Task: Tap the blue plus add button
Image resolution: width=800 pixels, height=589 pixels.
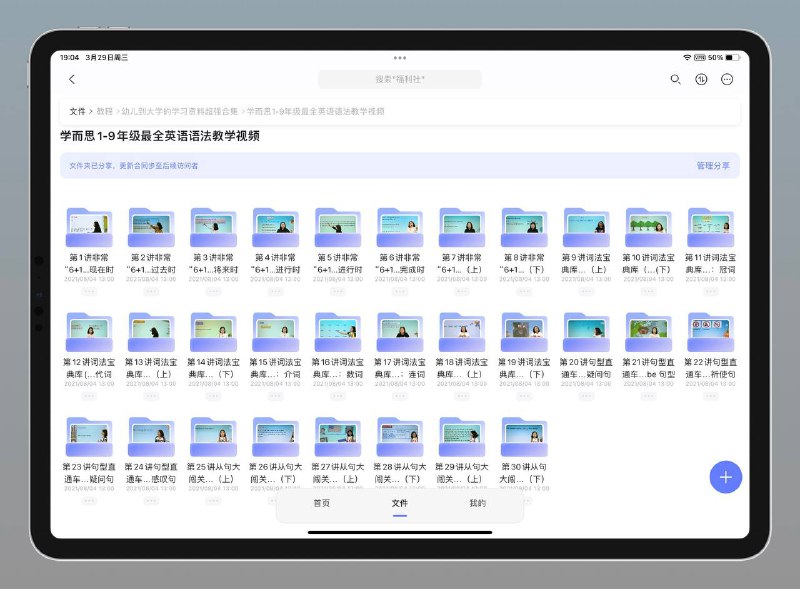Action: 725,477
